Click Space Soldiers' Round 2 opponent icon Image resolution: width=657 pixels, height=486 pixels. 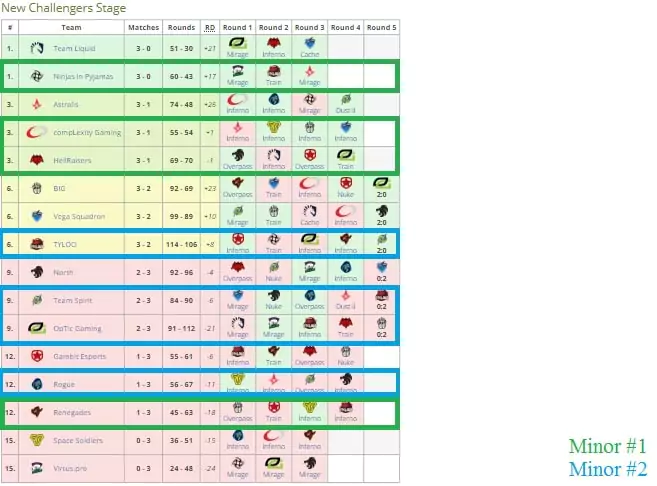pos(274,435)
